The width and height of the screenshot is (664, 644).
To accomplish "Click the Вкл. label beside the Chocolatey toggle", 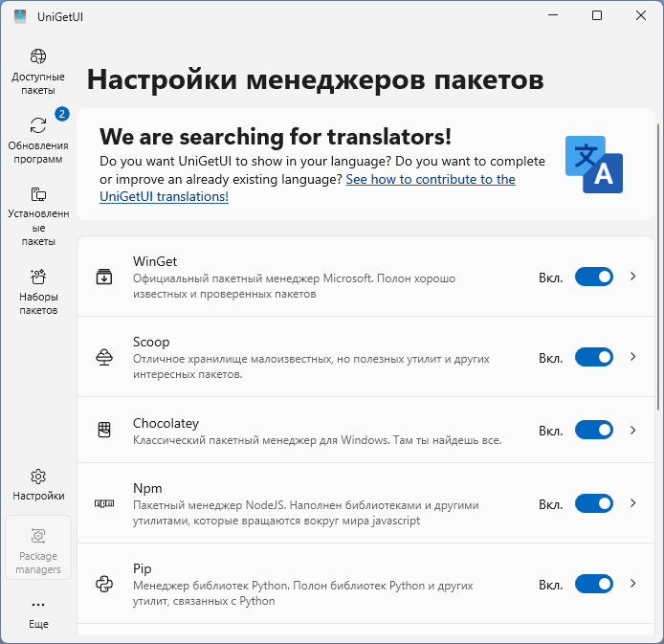I will pos(551,431).
